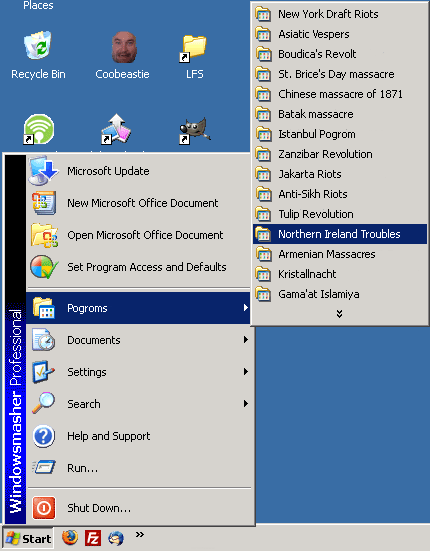Click the Help and Support question icon
The height and width of the screenshot is (551, 430).
44,436
